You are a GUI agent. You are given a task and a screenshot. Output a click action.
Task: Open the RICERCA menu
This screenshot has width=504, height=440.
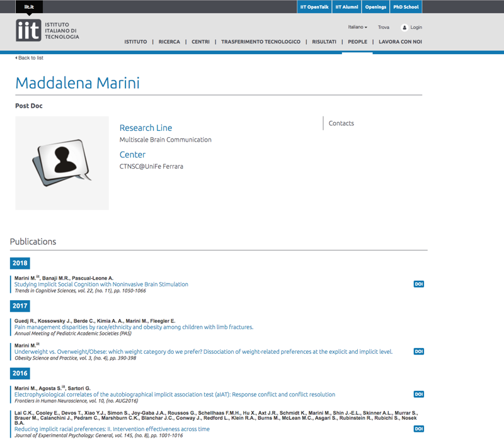point(169,42)
